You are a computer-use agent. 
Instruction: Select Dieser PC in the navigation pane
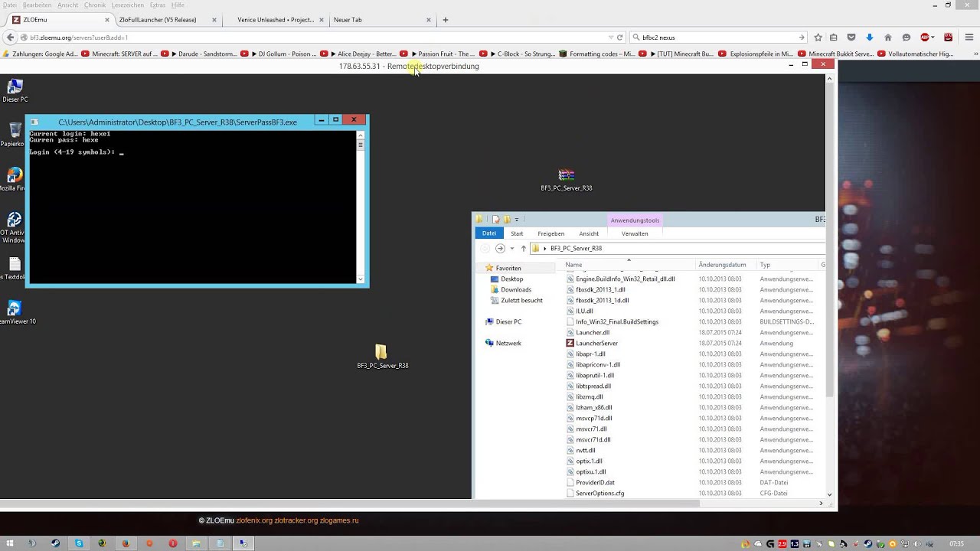[508, 321]
